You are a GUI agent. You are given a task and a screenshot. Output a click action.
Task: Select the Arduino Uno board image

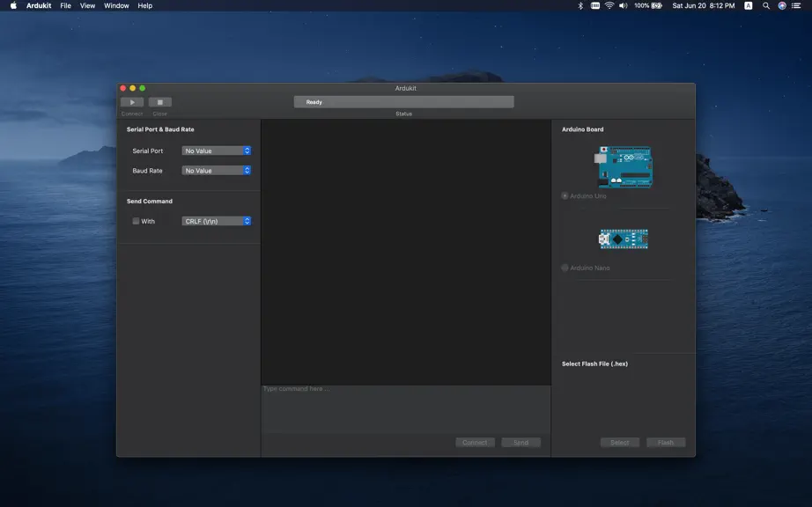[x=625, y=166]
